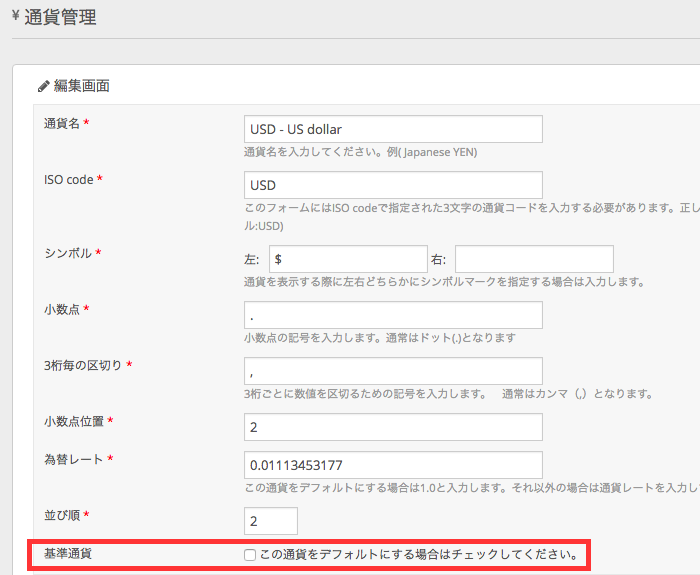Click the 通貨管理 page heading text
Viewport: 700px width, 575px height.
(x=60, y=17)
